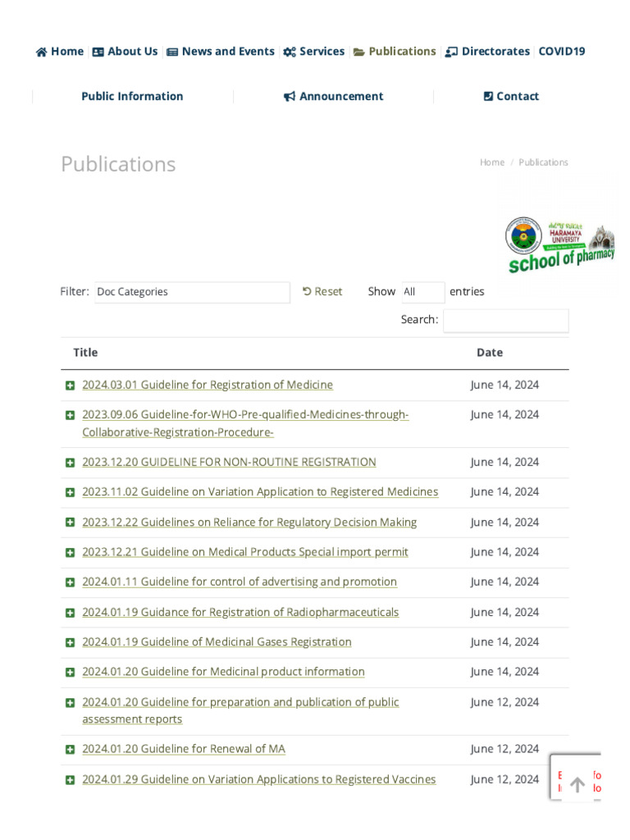Open Guidelines on Reliance for Regulatory Decision link
Image resolution: width=630 pixels, height=840 pixels.
click(x=249, y=523)
